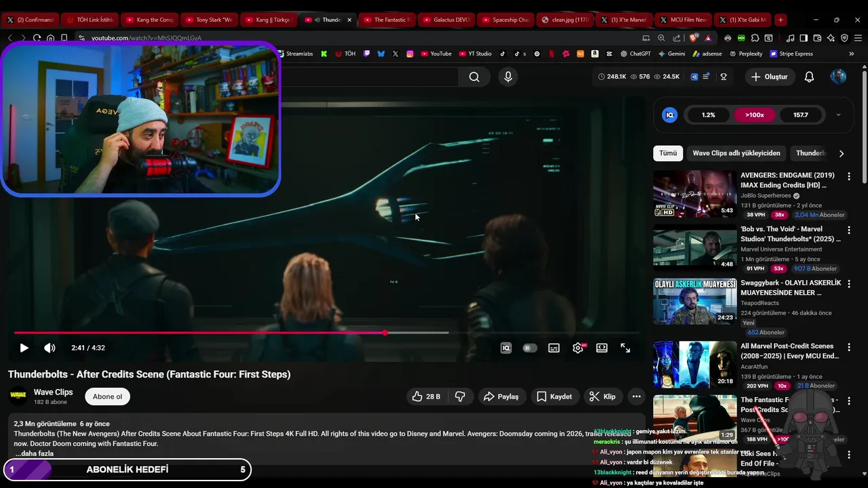Viewport: 868px width, 488px height.
Task: Open Gemini bookmark
Action: (x=671, y=54)
